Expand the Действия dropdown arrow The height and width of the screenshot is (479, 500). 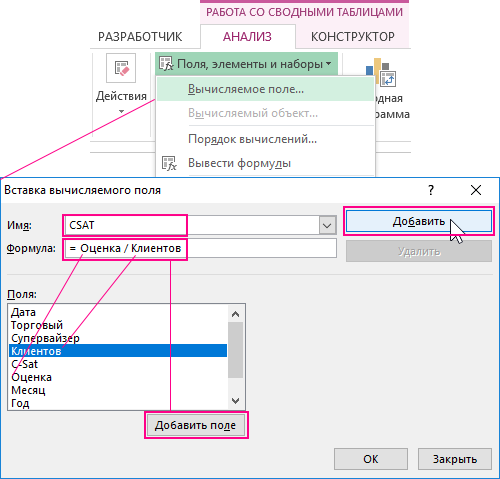121,111
